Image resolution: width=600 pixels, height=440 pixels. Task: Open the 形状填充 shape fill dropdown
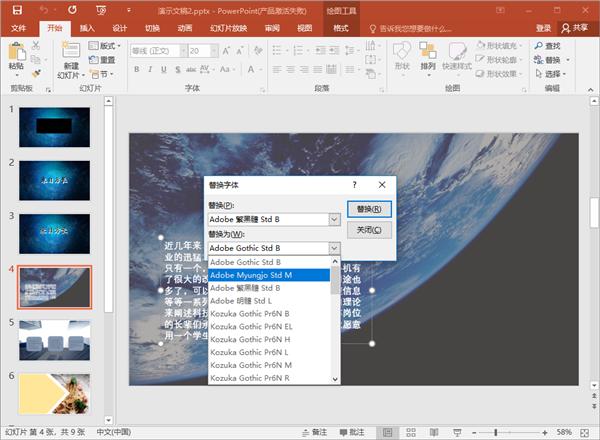499,46
